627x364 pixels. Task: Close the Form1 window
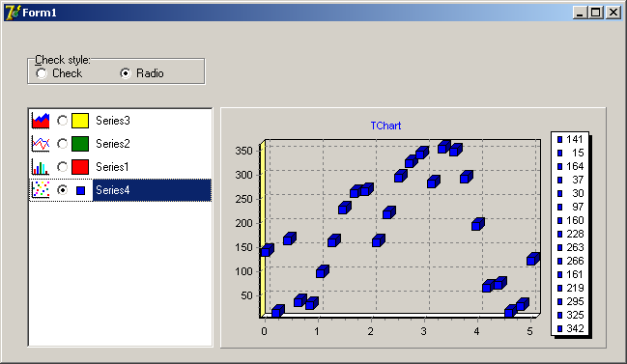click(613, 13)
